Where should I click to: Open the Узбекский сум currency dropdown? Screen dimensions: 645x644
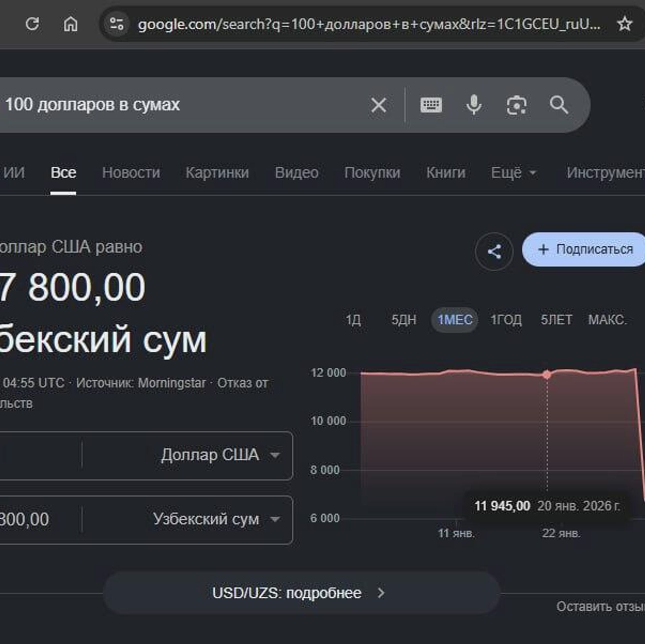[x=216, y=519]
